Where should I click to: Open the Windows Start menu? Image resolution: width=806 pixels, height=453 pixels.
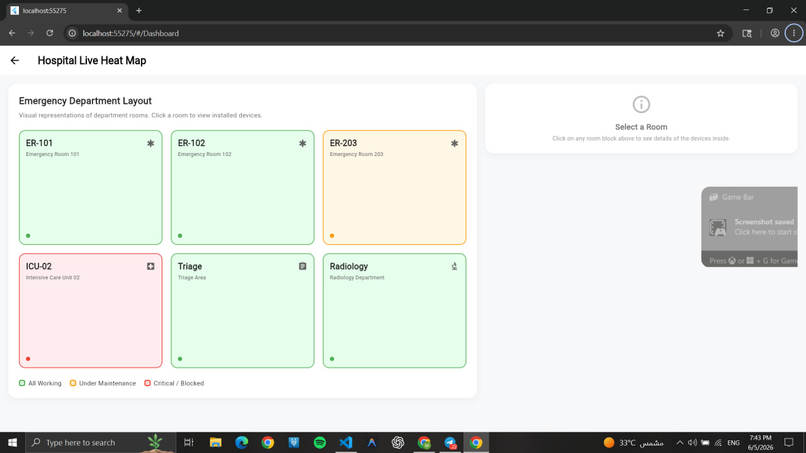click(x=12, y=443)
